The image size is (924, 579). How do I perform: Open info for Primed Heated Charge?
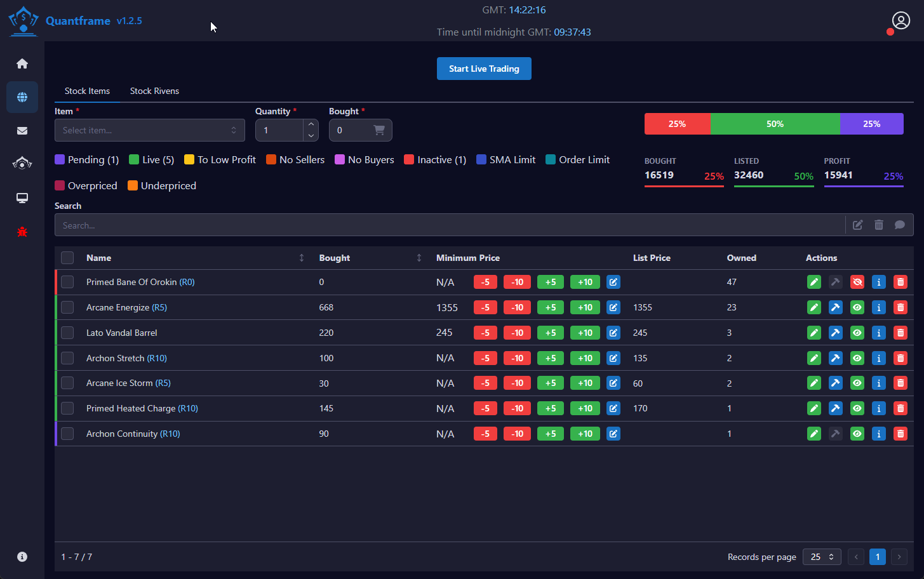point(879,408)
